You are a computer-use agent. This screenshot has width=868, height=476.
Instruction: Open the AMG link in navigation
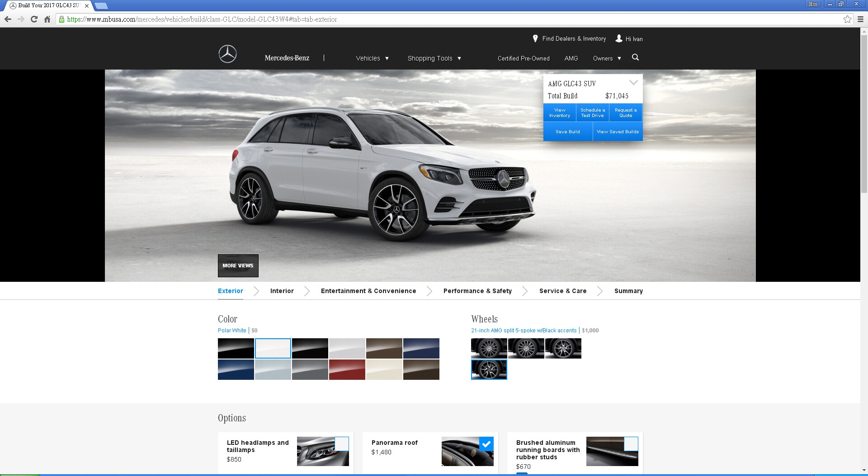(x=571, y=58)
